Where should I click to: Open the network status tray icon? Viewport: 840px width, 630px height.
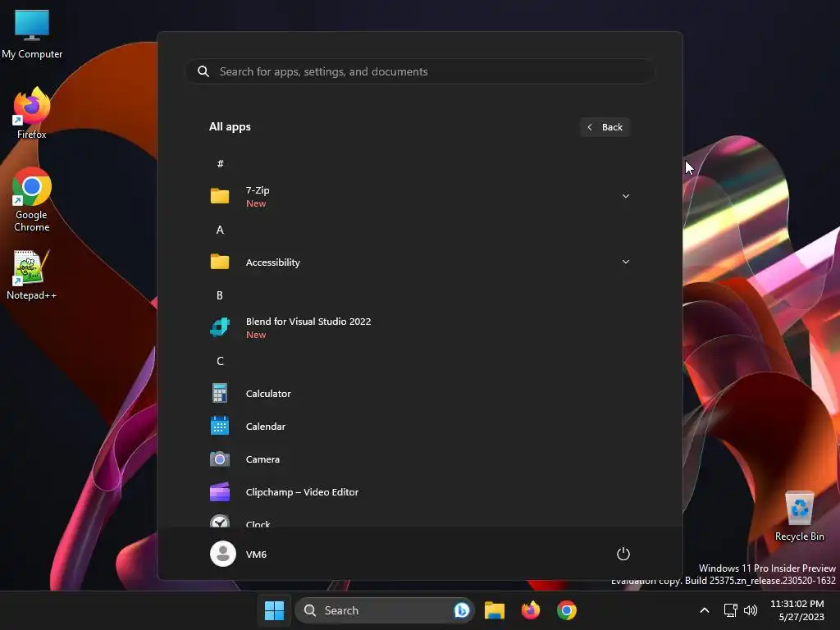tap(730, 610)
